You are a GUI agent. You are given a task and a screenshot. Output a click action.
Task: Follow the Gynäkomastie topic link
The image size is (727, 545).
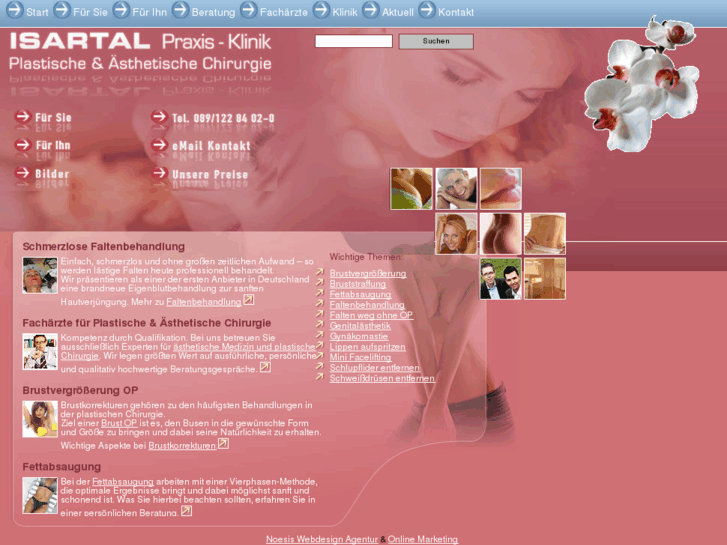[358, 336]
